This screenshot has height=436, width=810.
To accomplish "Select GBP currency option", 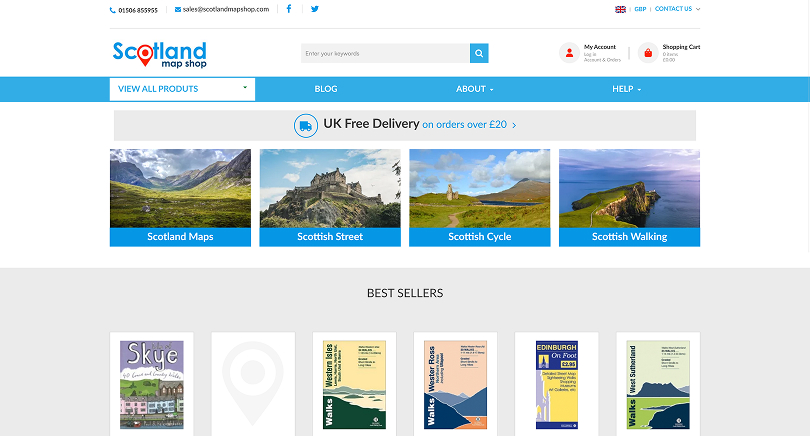I will 640,9.
